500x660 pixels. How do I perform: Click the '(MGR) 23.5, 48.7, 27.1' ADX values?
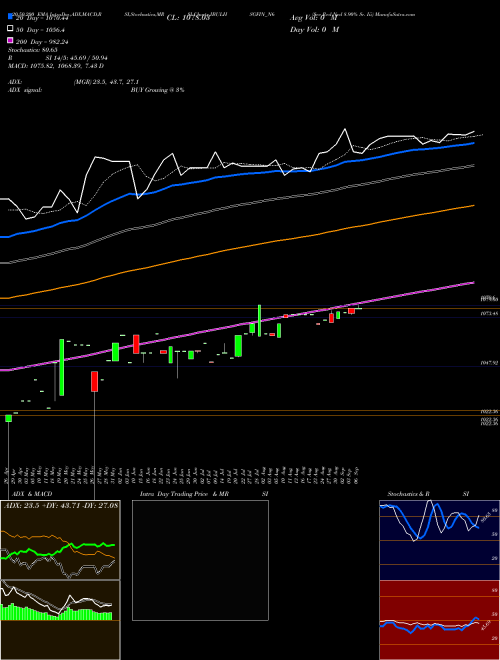[106, 82]
